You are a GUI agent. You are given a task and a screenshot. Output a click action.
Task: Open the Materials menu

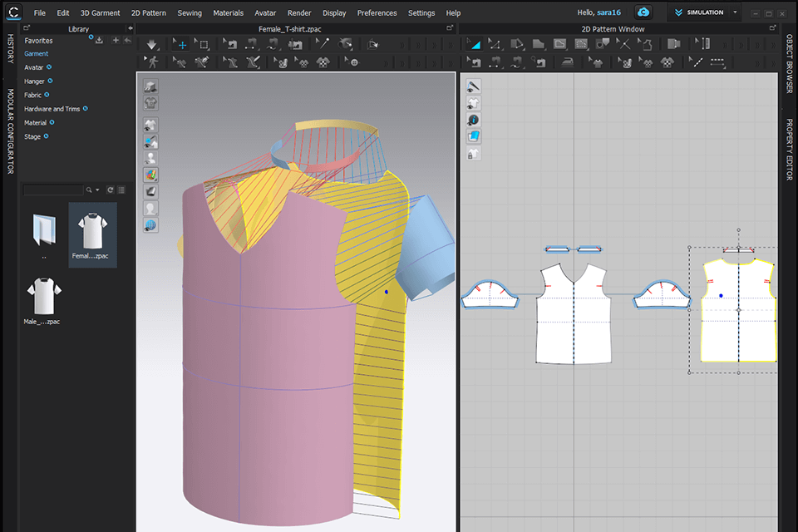tap(228, 12)
